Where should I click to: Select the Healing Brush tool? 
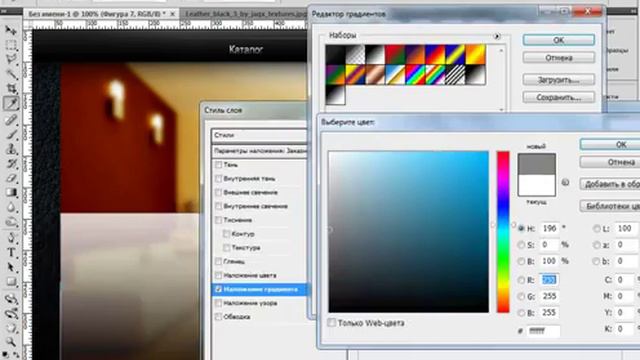(11, 119)
